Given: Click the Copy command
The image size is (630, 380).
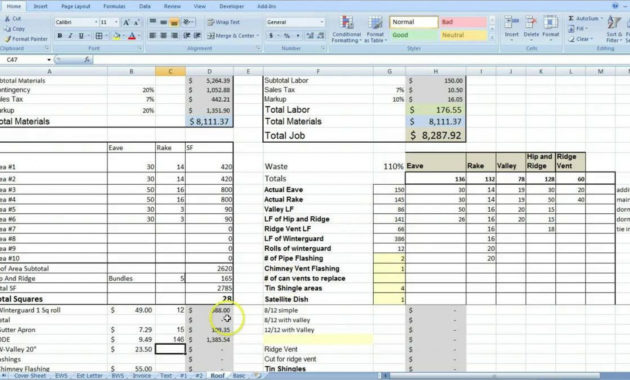Looking at the screenshot, I should coord(14,29).
